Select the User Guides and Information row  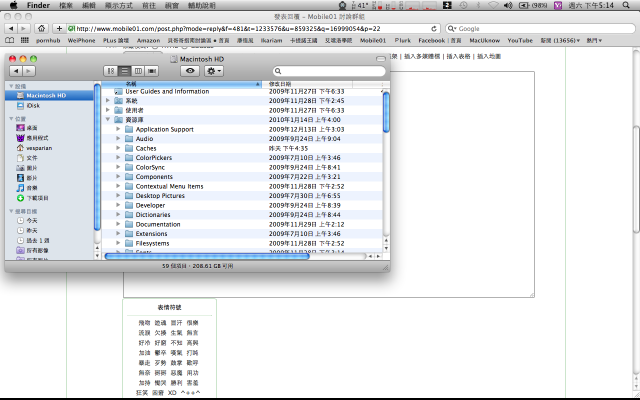(242, 91)
